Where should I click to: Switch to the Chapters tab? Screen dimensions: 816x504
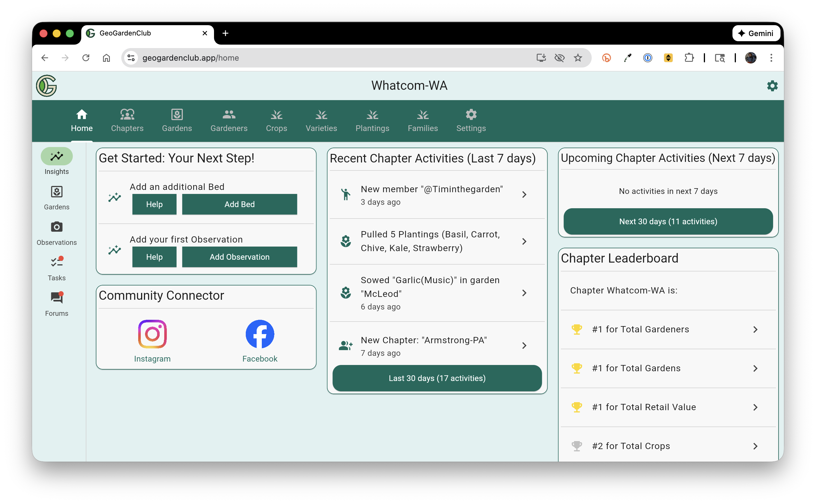point(127,121)
